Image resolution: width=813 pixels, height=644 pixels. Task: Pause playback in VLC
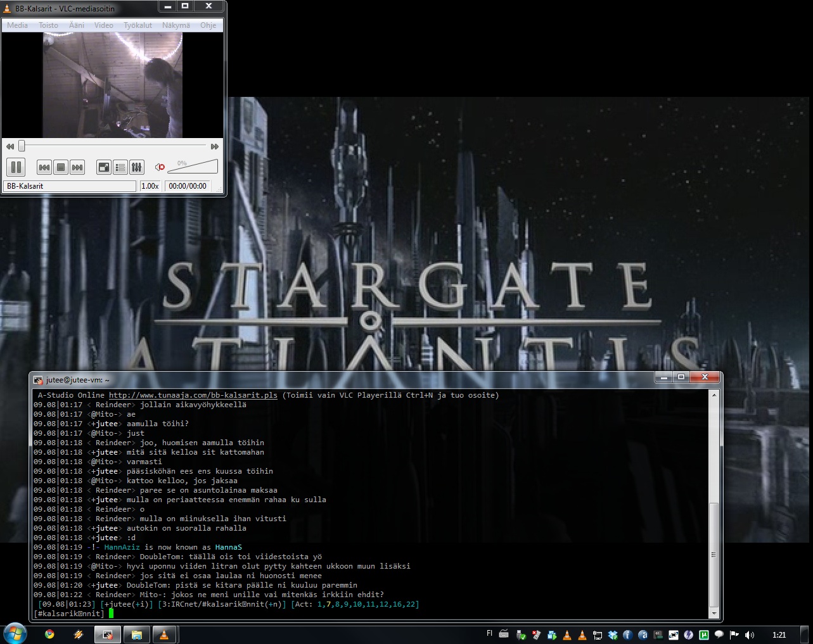[x=16, y=167]
